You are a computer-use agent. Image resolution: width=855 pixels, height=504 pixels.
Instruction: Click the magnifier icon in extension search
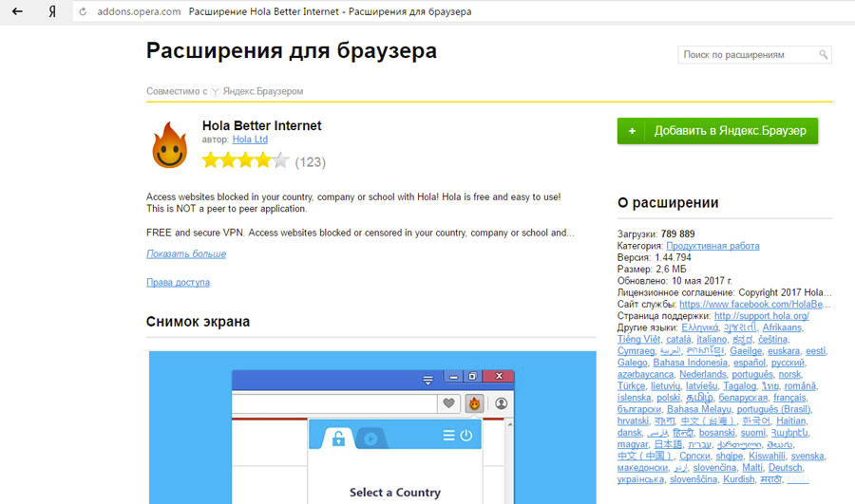(824, 54)
